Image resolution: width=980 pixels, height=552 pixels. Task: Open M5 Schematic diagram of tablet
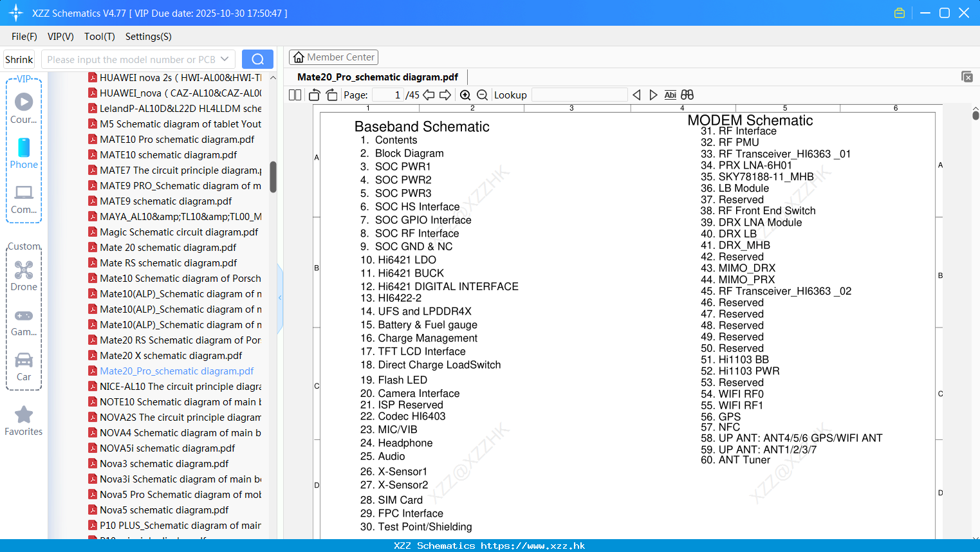(x=175, y=124)
